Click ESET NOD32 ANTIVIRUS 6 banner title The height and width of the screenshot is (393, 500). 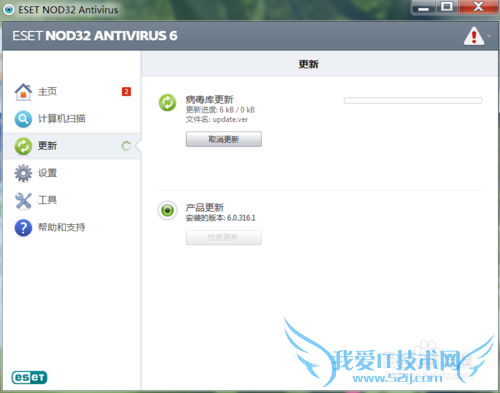[95, 36]
